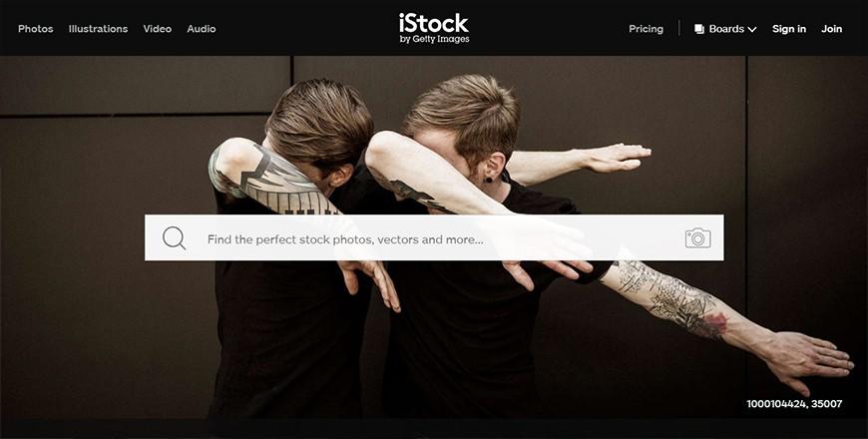Focus the stock photos search field

point(434,238)
